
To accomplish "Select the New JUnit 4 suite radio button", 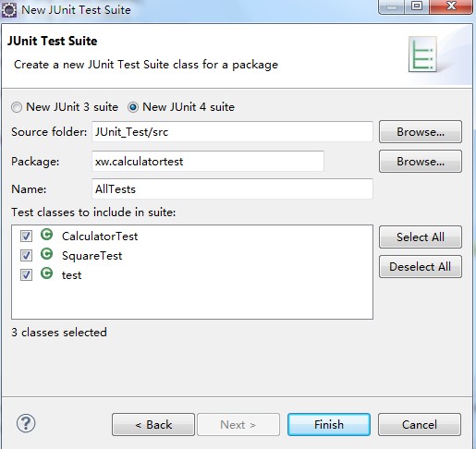I will pos(133,107).
